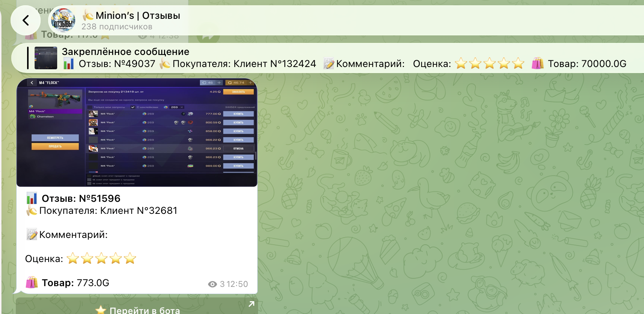Click the post timestamp "12:50"
The width and height of the screenshot is (644, 314).
coord(237,284)
